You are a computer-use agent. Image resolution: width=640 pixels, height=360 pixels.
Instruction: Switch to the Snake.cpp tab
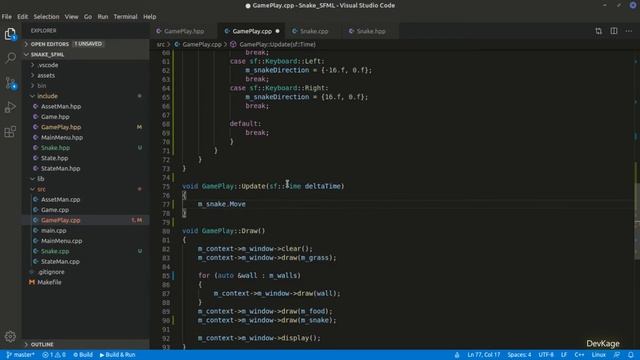[x=314, y=31]
